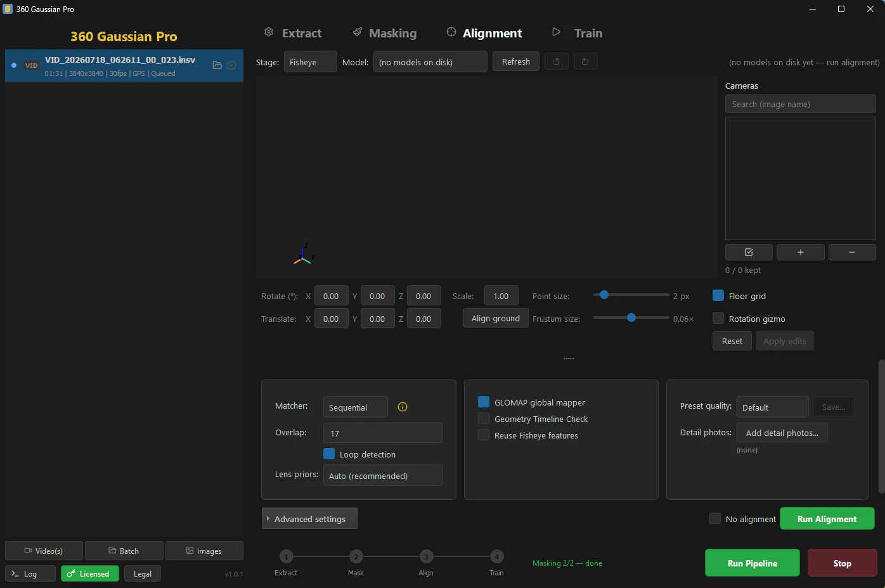Click the Translate Y input field

click(378, 318)
